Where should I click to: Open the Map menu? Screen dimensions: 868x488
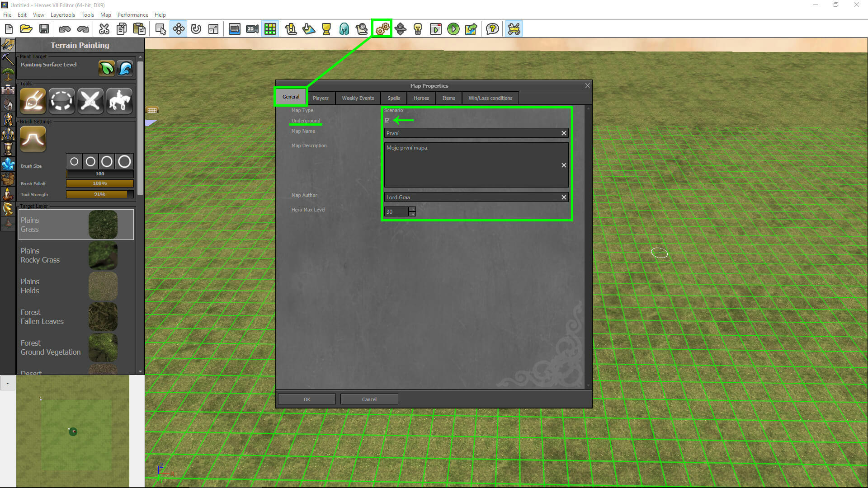click(x=105, y=15)
